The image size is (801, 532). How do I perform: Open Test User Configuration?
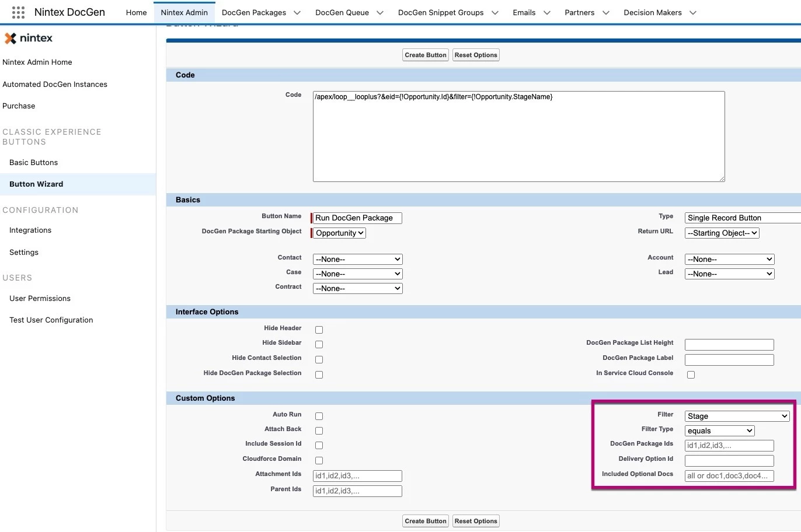click(x=51, y=320)
